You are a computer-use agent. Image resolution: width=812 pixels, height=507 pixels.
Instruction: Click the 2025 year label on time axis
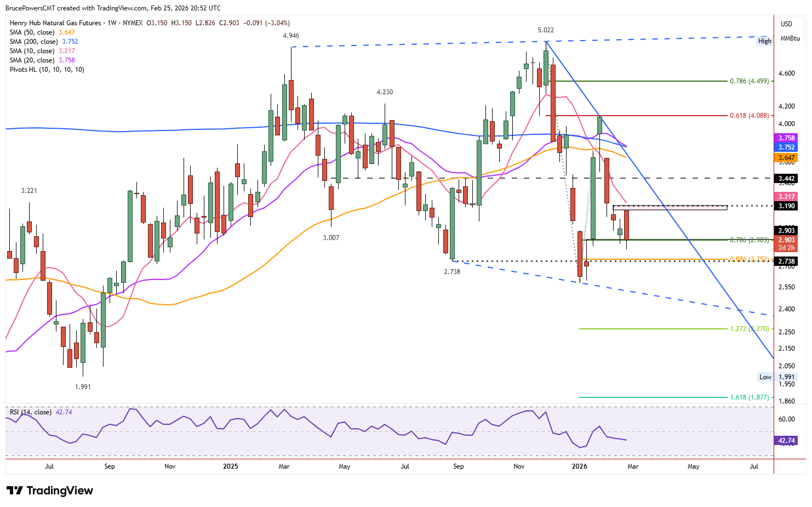click(231, 466)
